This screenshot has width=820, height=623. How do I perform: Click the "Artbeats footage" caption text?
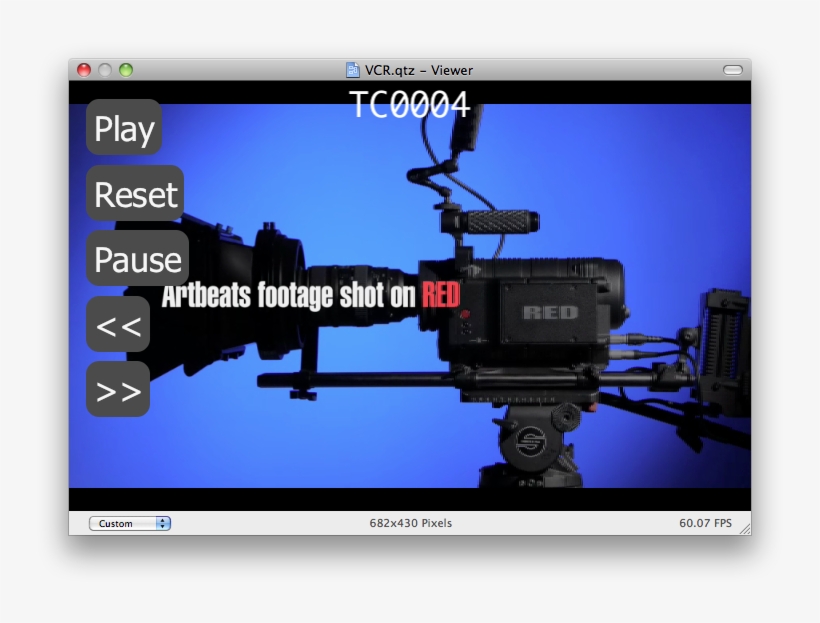tap(290, 296)
